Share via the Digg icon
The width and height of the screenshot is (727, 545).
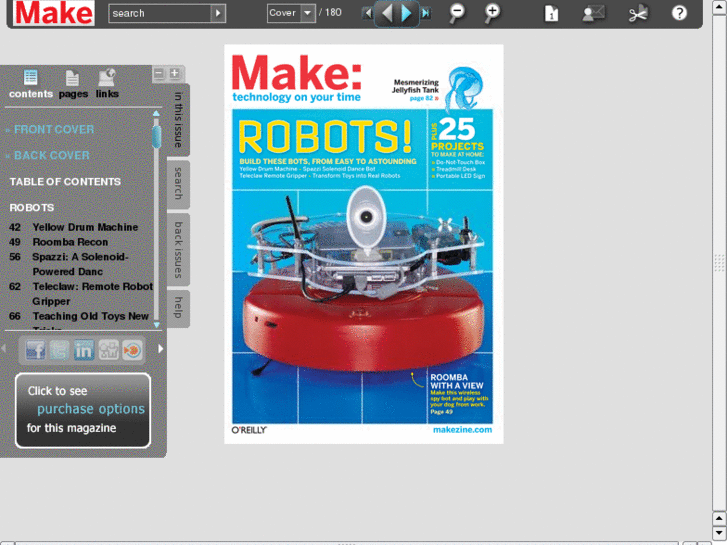click(108, 350)
